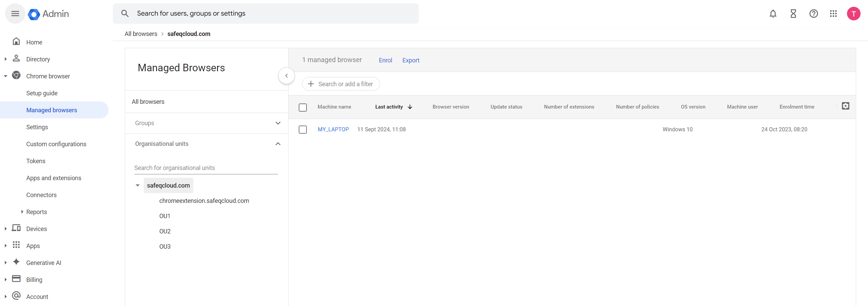Open the MY_LAPTOP machine link

pos(333,130)
